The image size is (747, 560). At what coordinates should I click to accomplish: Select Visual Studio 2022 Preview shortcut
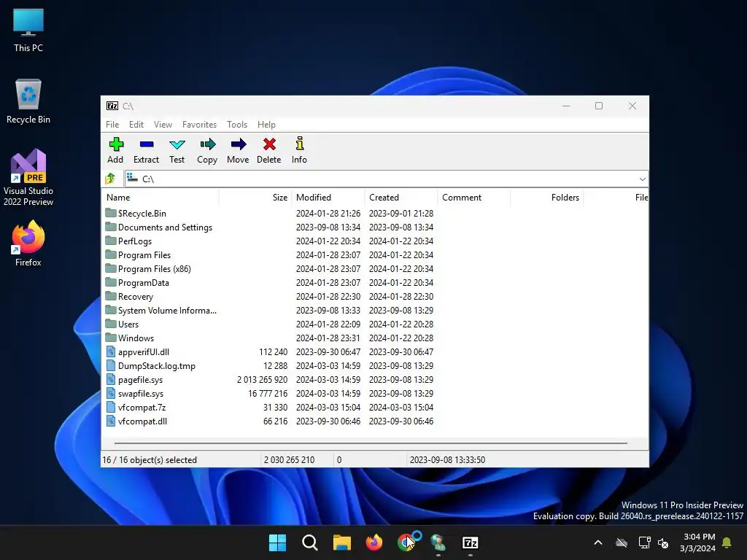tap(28, 177)
